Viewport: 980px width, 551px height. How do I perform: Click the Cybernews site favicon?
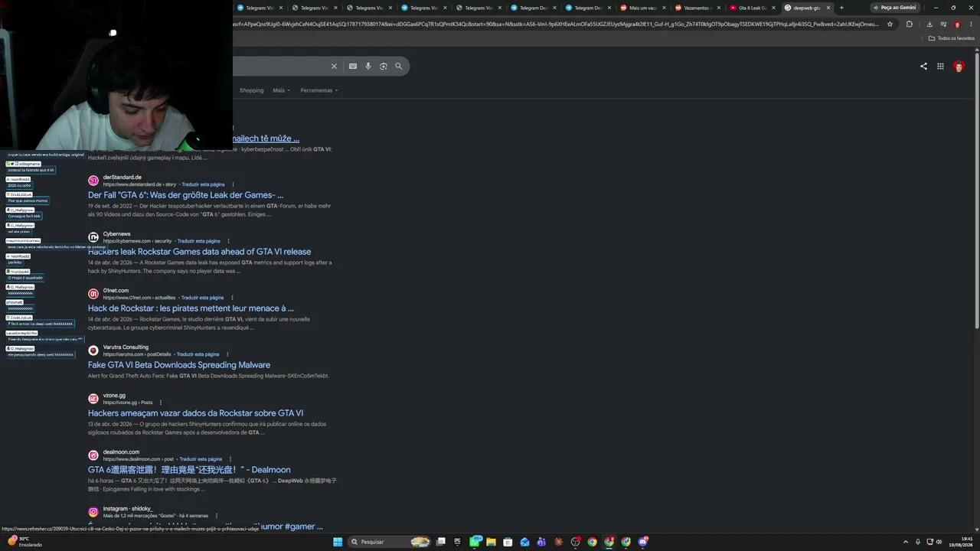[x=93, y=237]
